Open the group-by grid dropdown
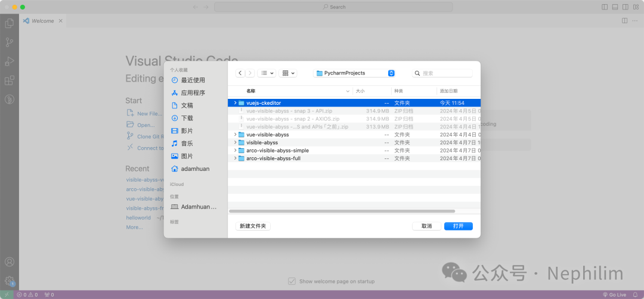Image resolution: width=644 pixels, height=299 pixels. pos(288,73)
